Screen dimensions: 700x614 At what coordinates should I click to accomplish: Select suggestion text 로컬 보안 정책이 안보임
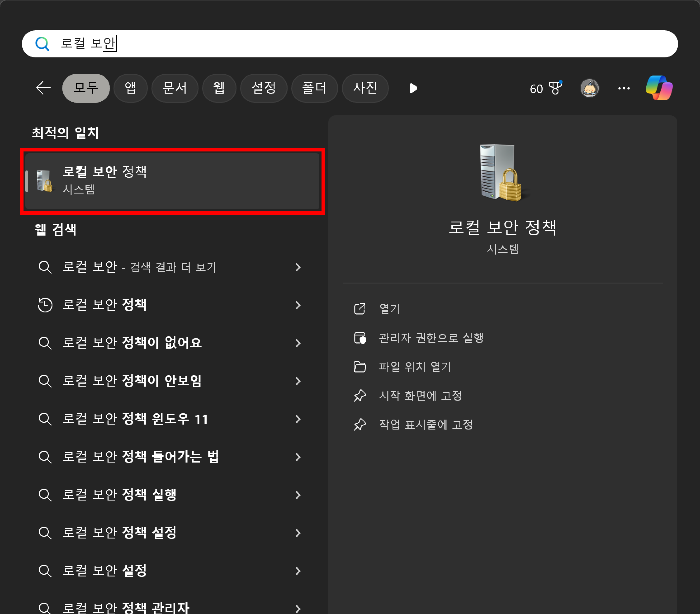tap(132, 381)
